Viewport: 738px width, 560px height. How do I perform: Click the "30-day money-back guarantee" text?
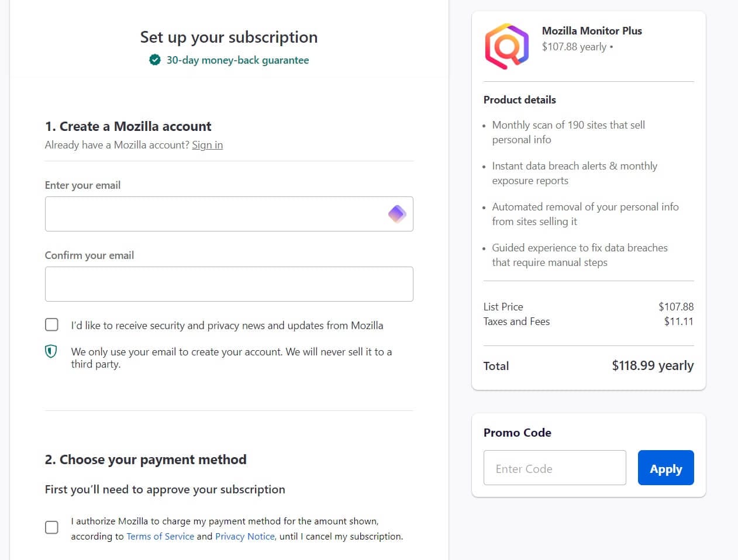click(x=237, y=59)
